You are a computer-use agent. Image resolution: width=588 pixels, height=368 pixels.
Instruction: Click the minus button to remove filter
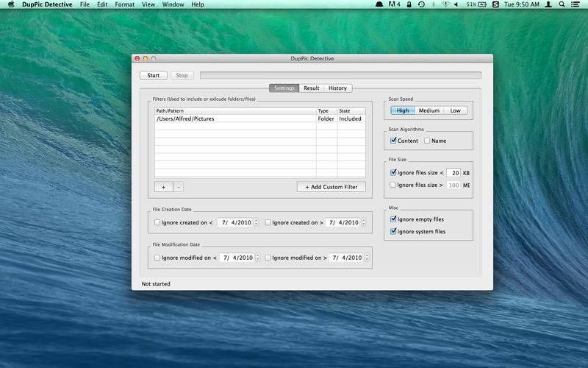tap(179, 187)
